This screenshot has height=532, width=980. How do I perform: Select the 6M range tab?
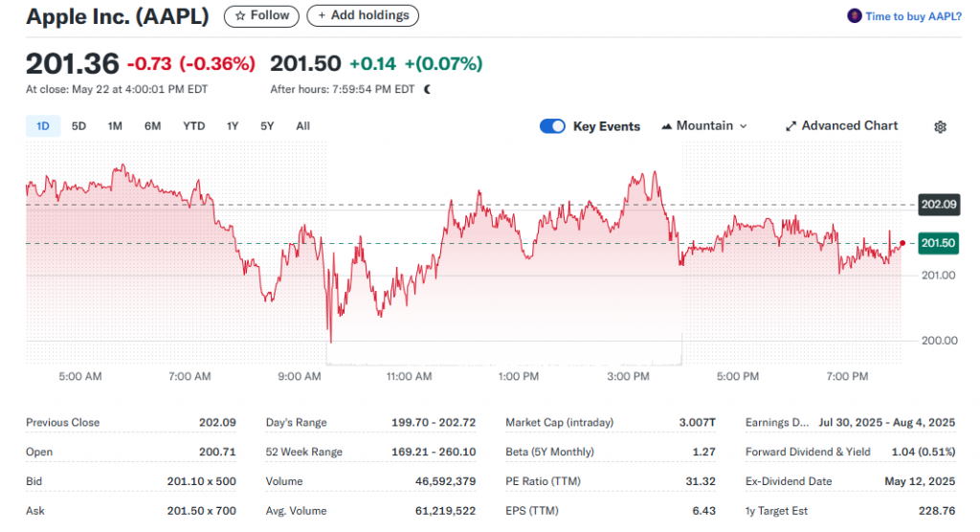point(152,126)
